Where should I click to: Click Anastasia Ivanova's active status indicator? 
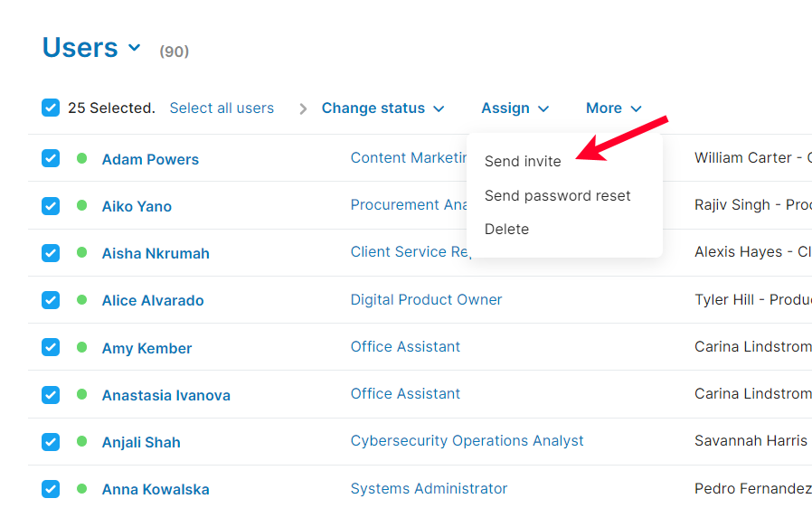pyautogui.click(x=82, y=394)
